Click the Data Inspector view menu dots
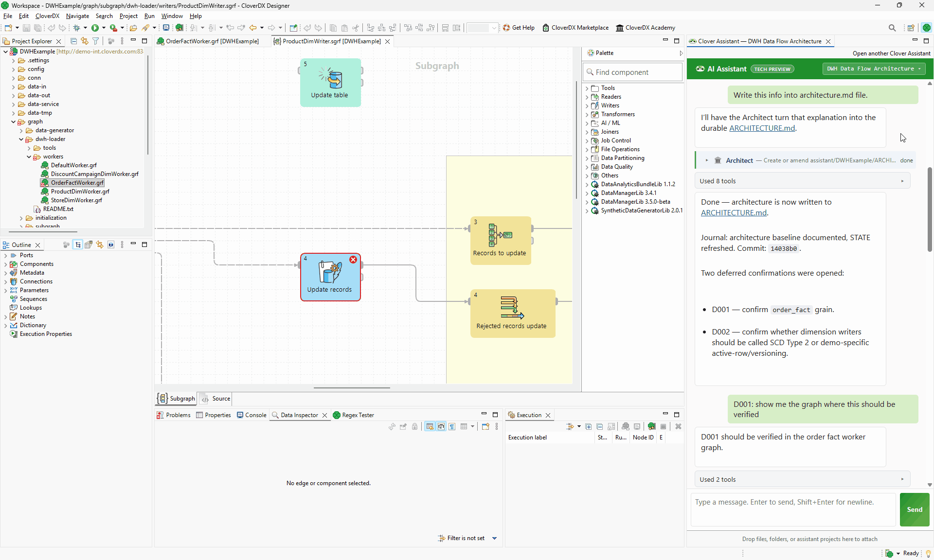The image size is (934, 560). 497,427
